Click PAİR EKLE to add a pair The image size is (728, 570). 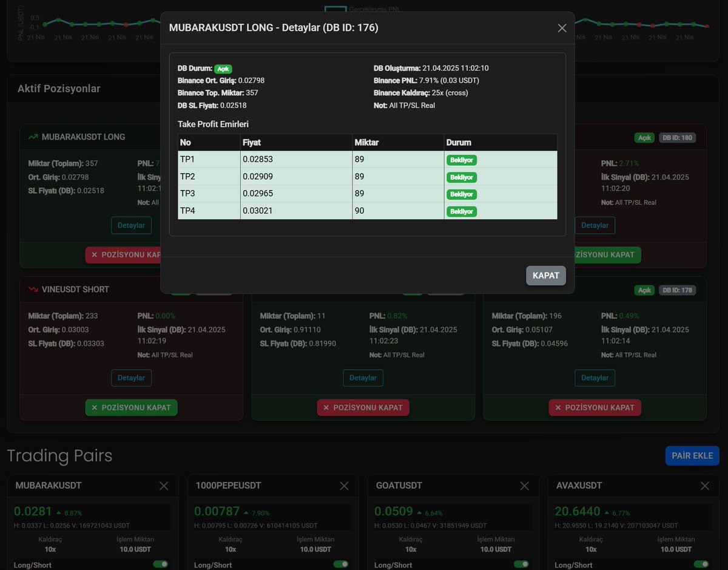(x=692, y=455)
